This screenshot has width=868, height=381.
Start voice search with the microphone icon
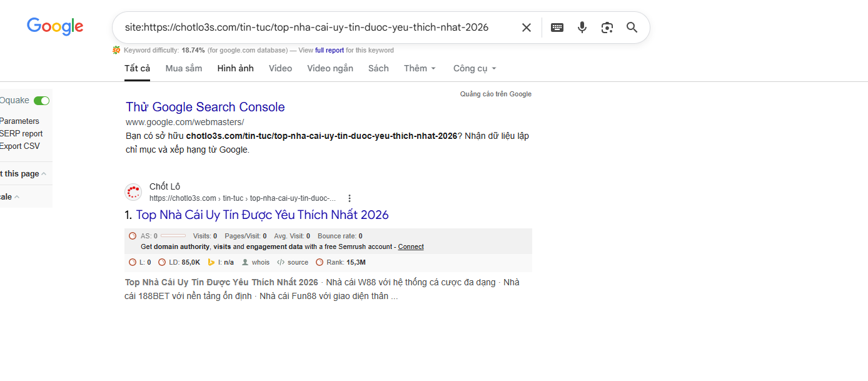(582, 28)
